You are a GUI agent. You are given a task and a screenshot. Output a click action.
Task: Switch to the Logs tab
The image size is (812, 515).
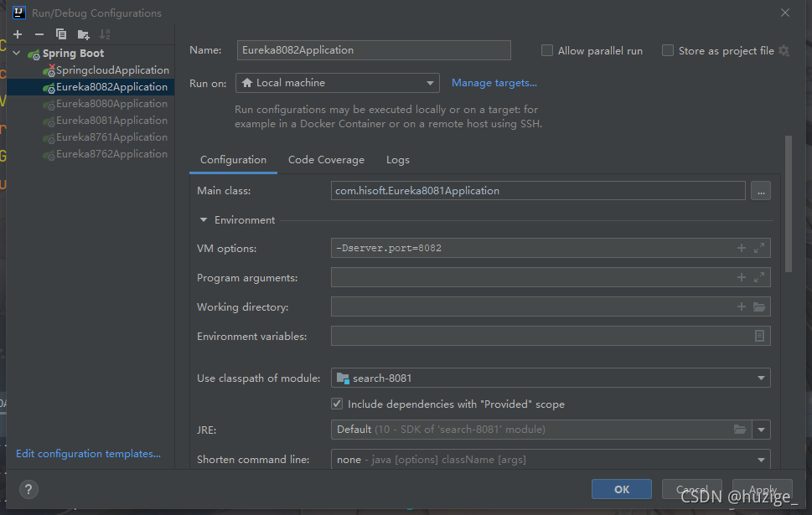pyautogui.click(x=398, y=160)
